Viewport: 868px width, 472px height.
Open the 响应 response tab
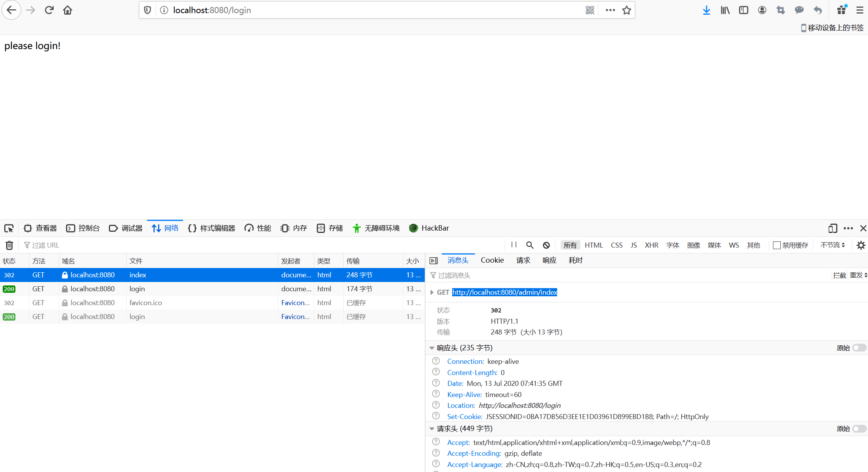(549, 260)
